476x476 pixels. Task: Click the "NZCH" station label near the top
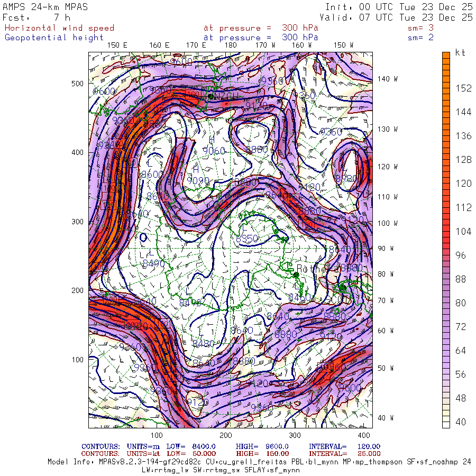tap(226, 96)
